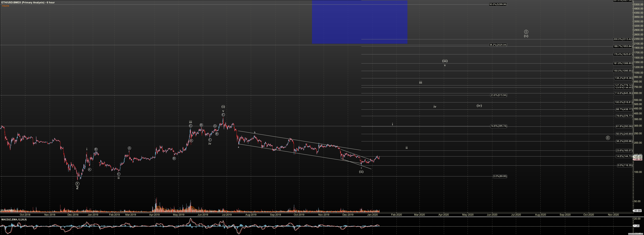Screen dimensions: 644x235
Task: Click the Jul-2019 date axis marker
Action: coord(227,215)
